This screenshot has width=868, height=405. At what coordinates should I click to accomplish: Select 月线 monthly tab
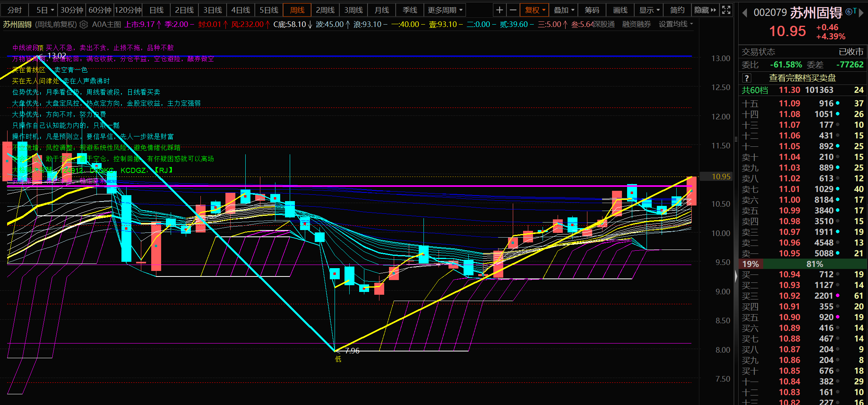382,10
